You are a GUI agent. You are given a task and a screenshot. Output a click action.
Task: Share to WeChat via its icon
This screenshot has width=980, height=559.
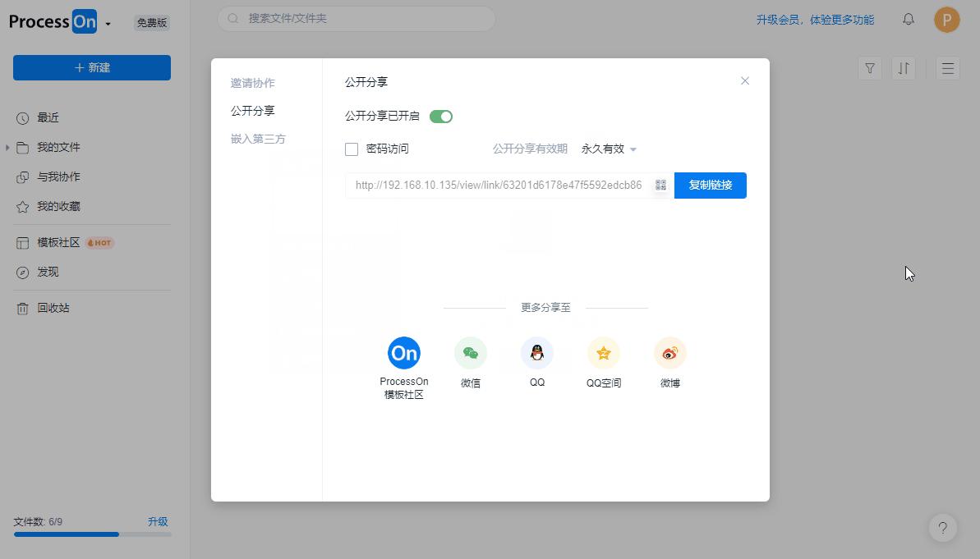470,352
